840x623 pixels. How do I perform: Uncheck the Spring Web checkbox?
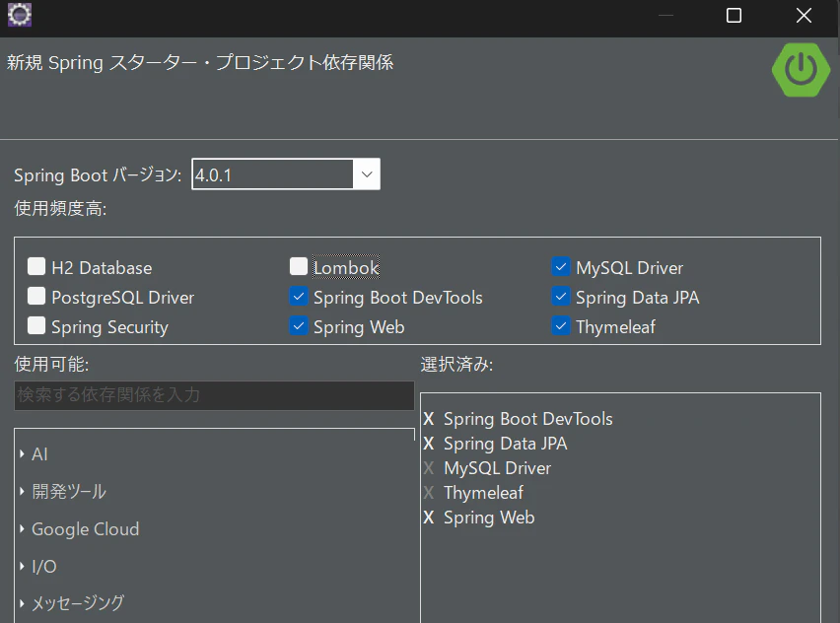click(299, 325)
